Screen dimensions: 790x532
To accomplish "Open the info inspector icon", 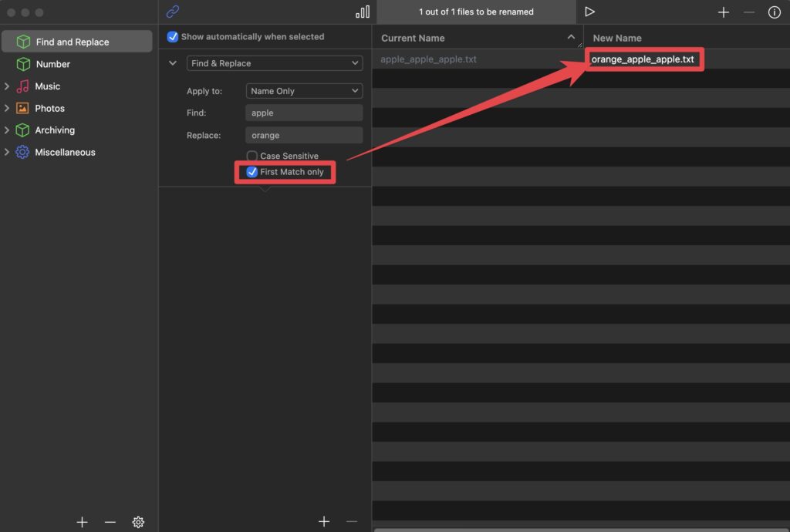I will pyautogui.click(x=774, y=12).
